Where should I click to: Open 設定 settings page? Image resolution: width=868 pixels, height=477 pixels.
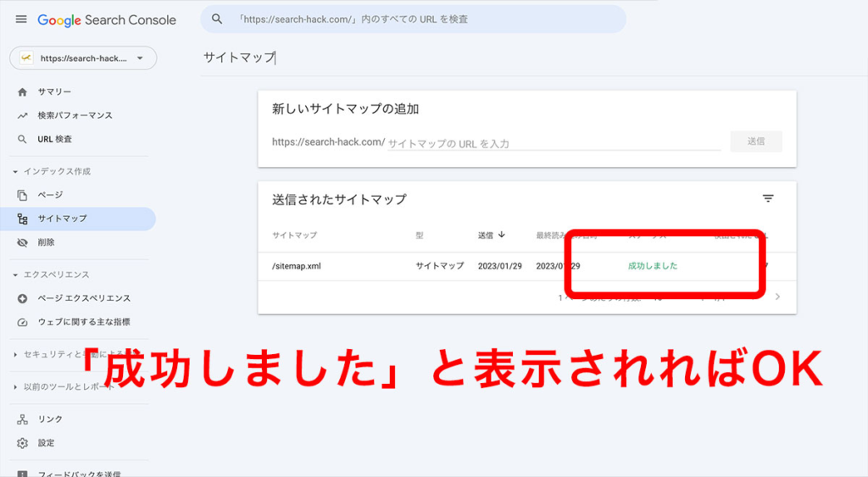pyautogui.click(x=46, y=443)
